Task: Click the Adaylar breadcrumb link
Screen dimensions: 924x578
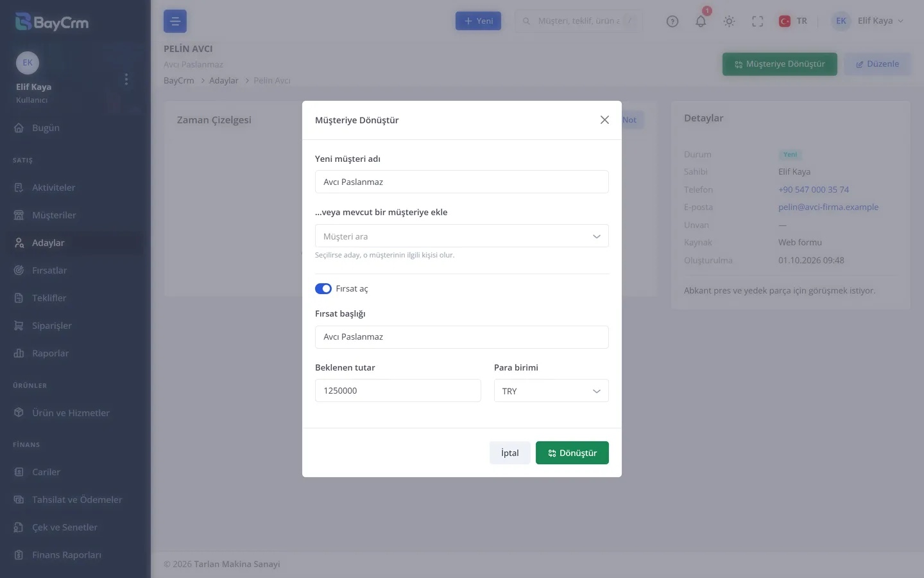Action: [224, 81]
